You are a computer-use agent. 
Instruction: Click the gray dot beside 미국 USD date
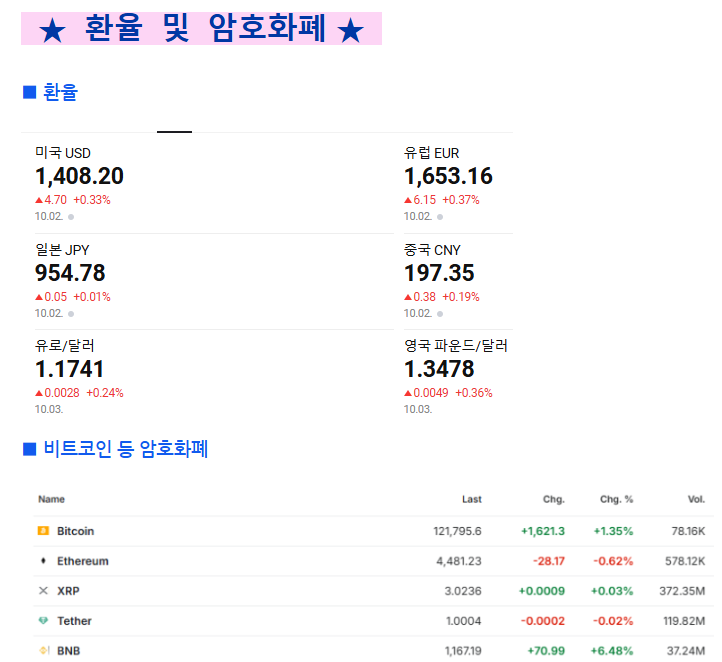point(71,216)
